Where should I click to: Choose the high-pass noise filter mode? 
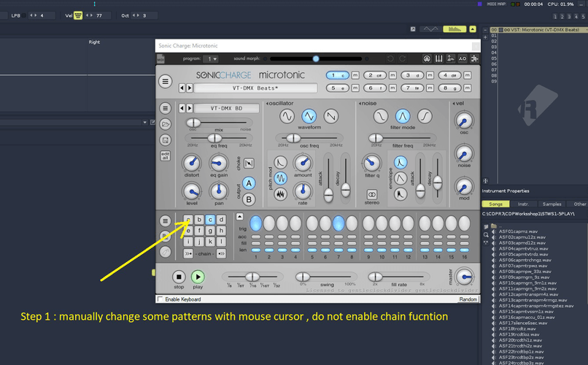(425, 116)
